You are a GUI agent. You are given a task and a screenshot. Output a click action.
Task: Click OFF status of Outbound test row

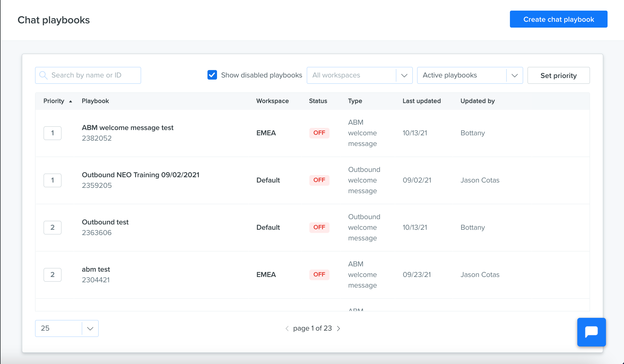click(319, 227)
